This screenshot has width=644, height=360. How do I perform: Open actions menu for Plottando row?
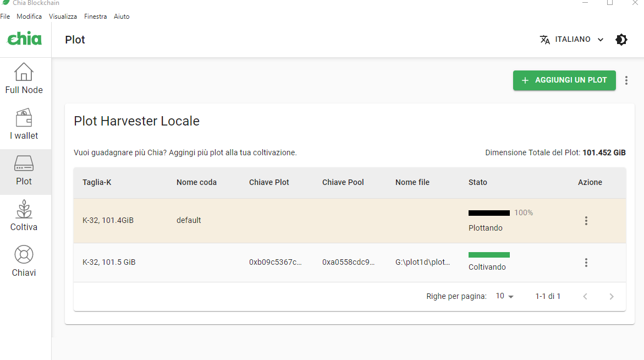(586, 221)
